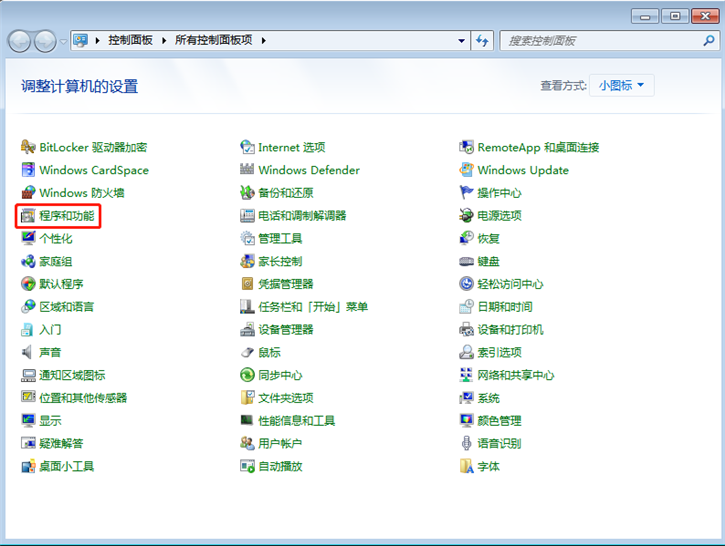Screen dimensions: 725x546
Task: Click the 设备管理器 icon
Action: point(248,330)
